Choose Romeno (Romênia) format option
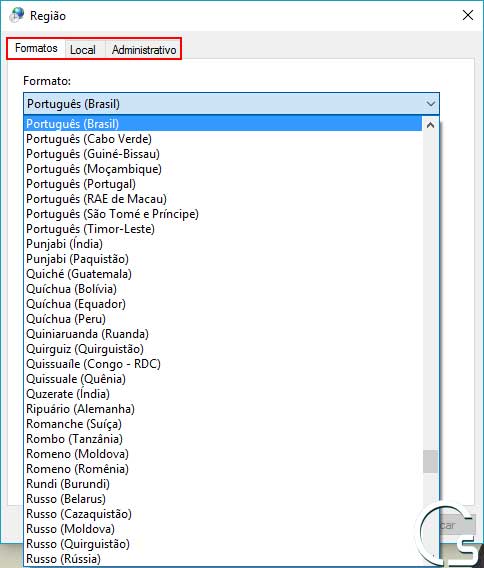 223,469
